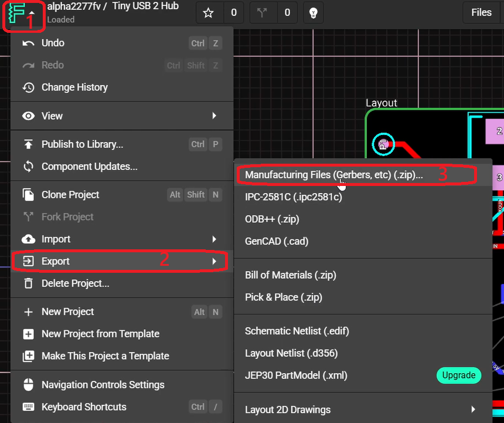Open Navigation Controls Settings

pos(122,385)
